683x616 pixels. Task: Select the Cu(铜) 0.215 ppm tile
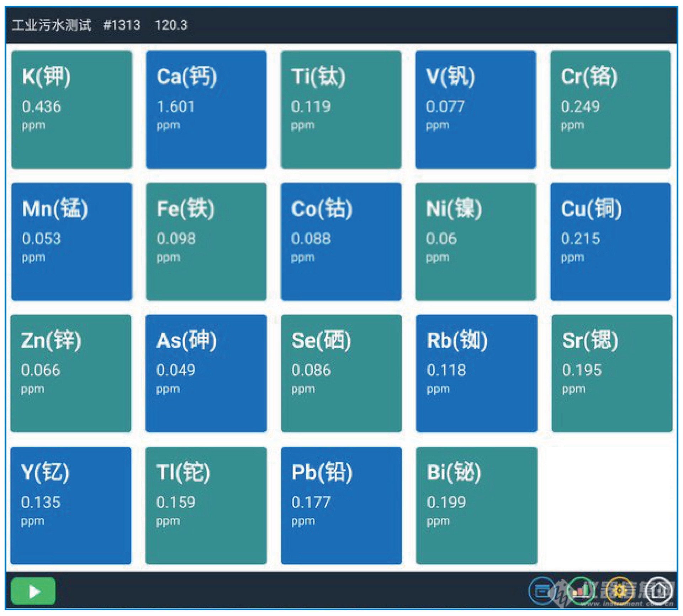(611, 242)
